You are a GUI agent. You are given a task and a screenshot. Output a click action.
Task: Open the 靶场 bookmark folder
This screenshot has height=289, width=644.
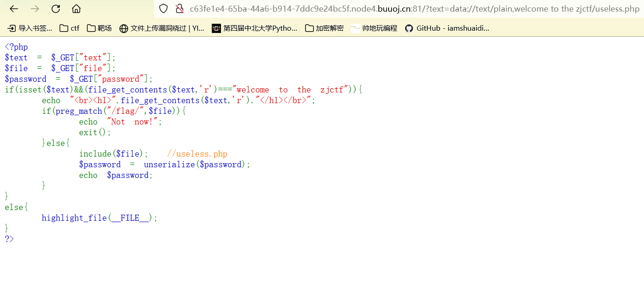[x=98, y=28]
